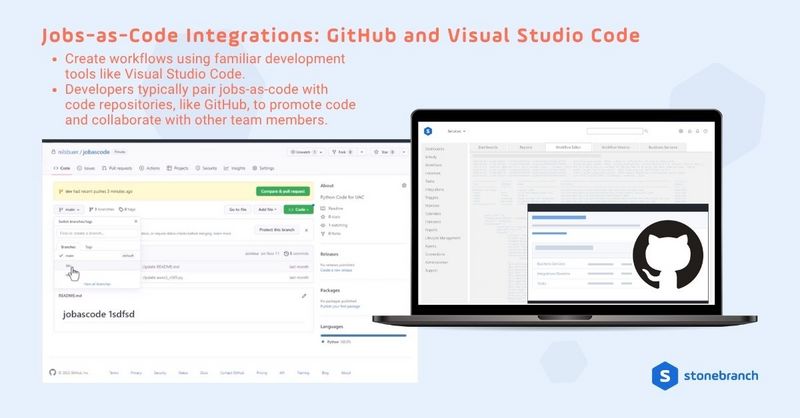Click the Star button
Viewport: 800px width, 418px height.
pyautogui.click(x=385, y=152)
